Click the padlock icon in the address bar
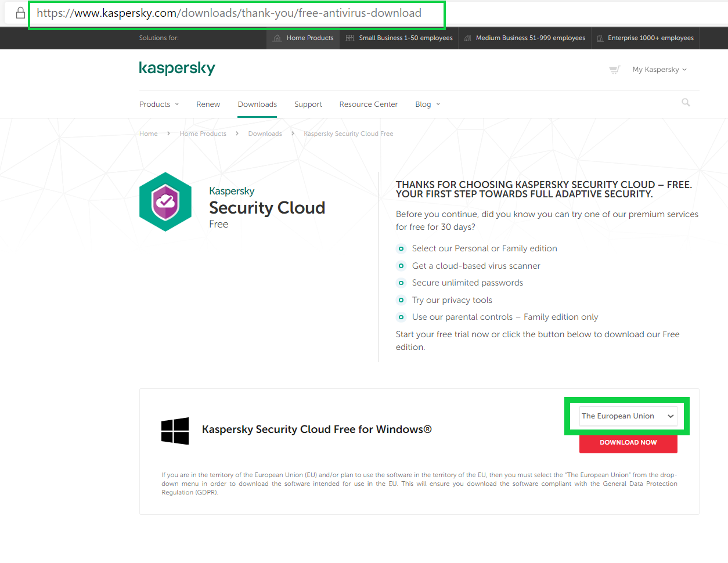This screenshot has height=563, width=728. 20,13
